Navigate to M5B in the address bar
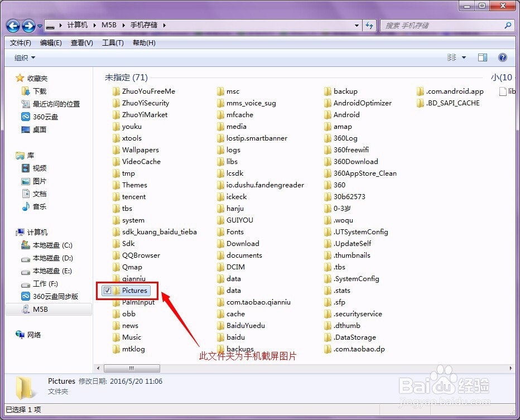The image size is (520, 420). click(109, 25)
